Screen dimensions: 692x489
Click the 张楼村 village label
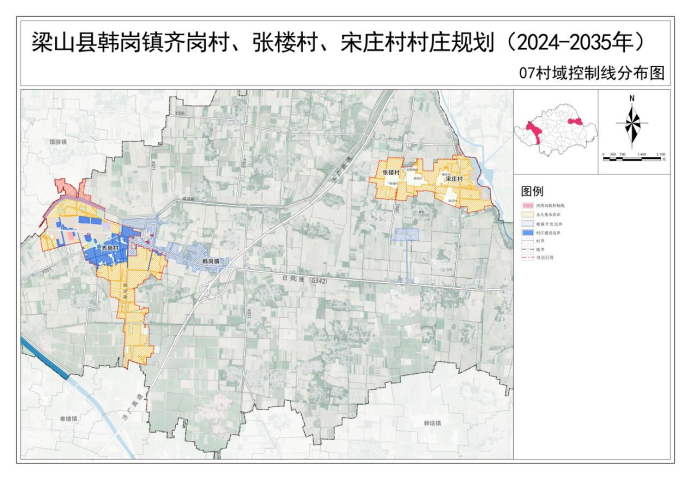pos(390,173)
